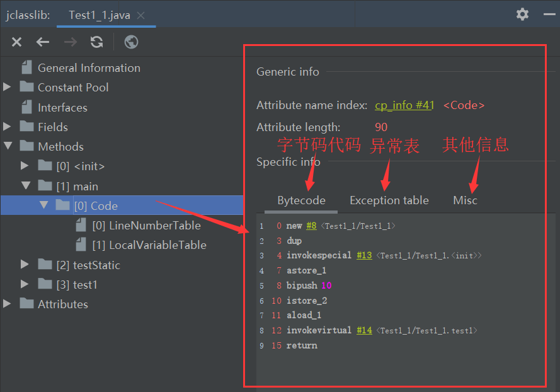
Task: Click the #13 constant pool reference link
Action: coord(363,256)
